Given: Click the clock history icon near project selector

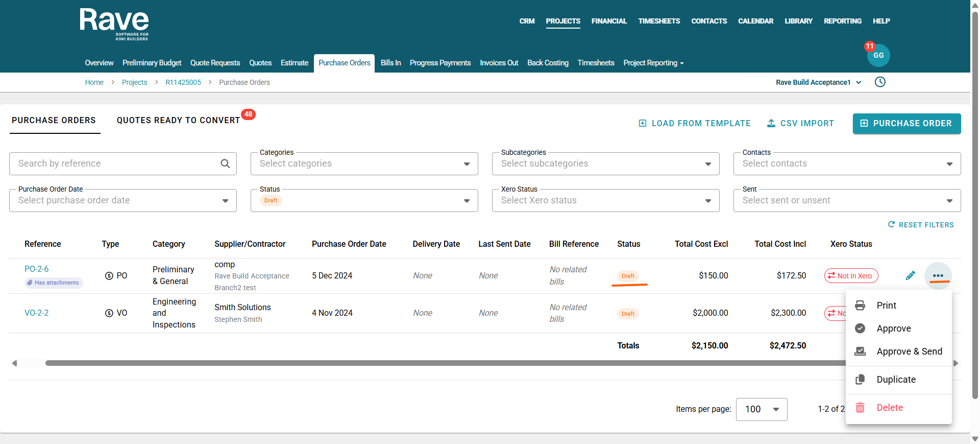Looking at the screenshot, I should [x=880, y=82].
